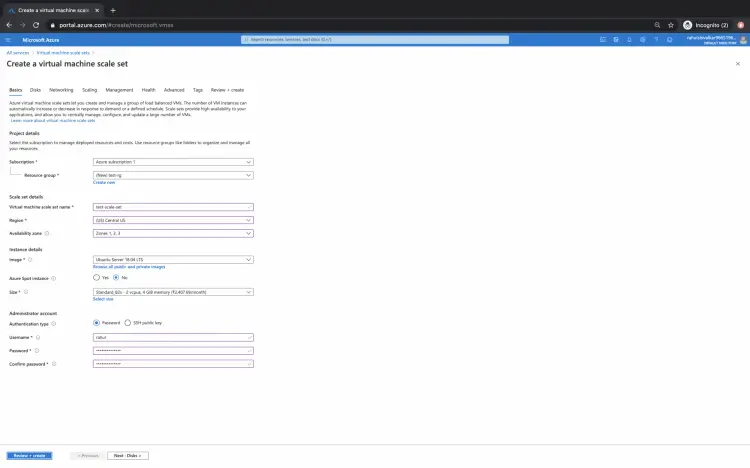The width and height of the screenshot is (750, 468).
Task: Go to All services breadcrumb
Action: (x=18, y=53)
